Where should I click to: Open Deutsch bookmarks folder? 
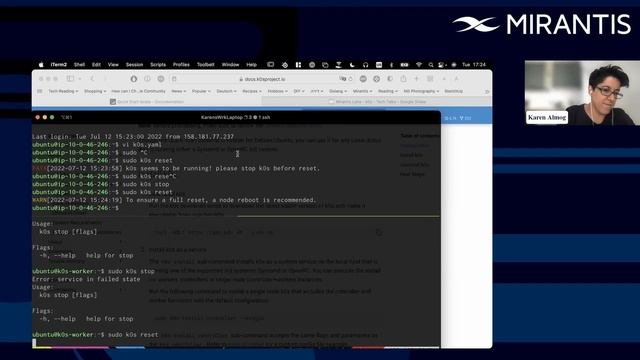[x=226, y=91]
